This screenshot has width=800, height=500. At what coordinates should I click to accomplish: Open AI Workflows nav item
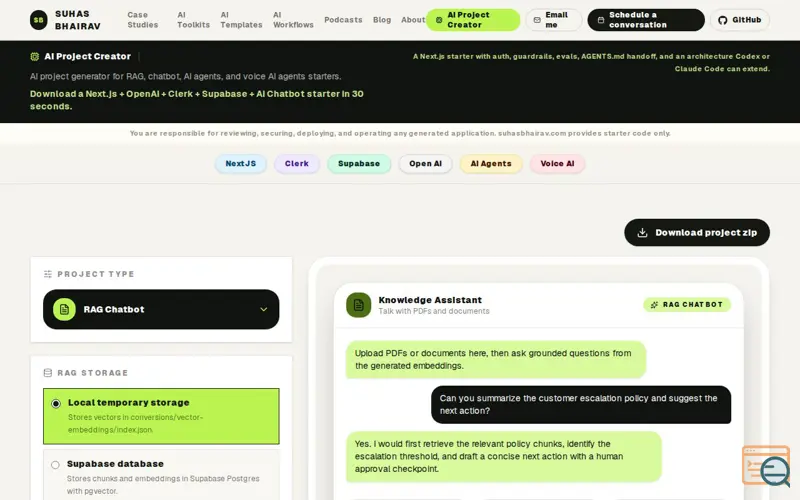click(x=293, y=20)
